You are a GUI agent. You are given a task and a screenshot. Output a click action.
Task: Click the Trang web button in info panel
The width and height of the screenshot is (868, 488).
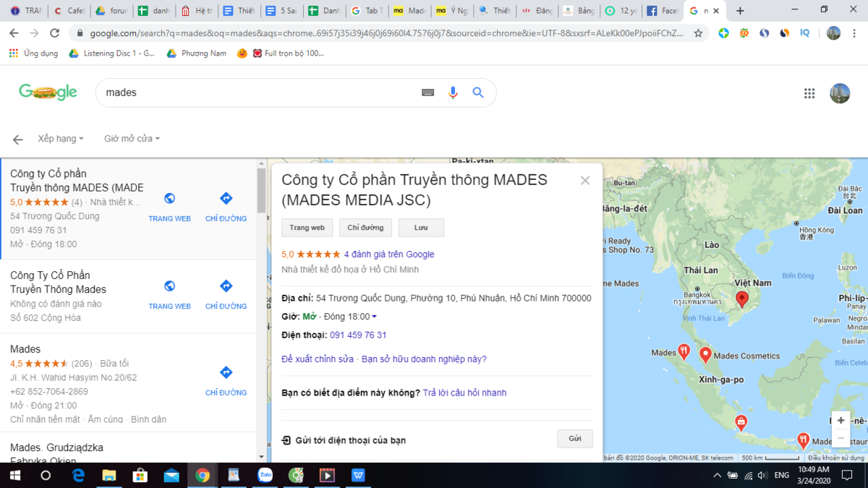[x=307, y=228]
